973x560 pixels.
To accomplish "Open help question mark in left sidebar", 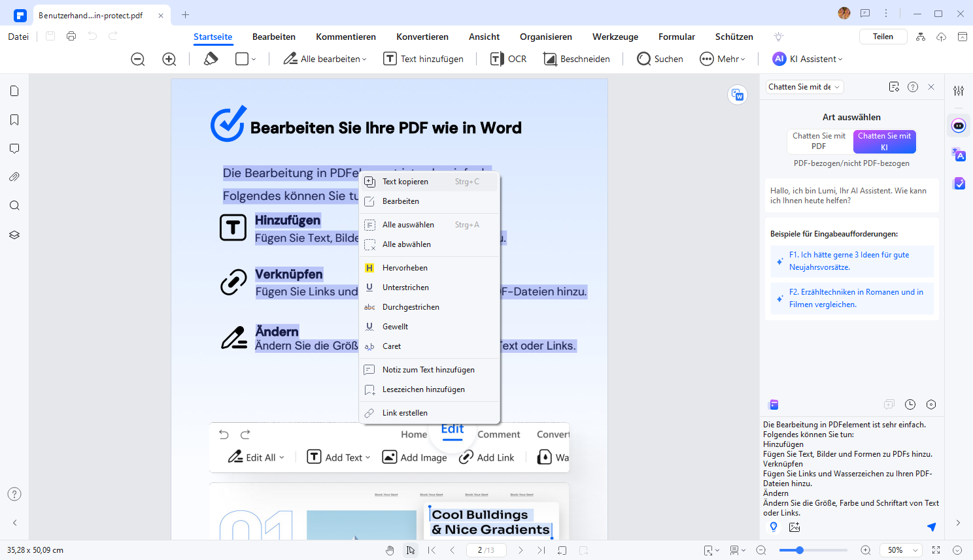I will (x=14, y=494).
